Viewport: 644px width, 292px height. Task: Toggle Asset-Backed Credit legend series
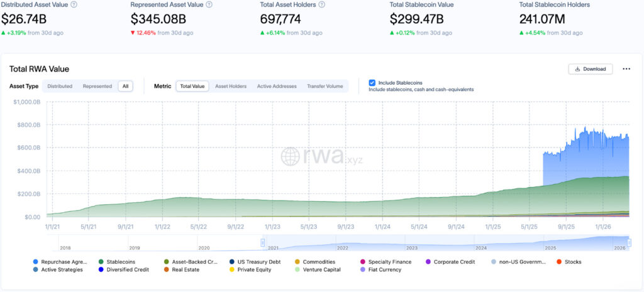tap(191, 262)
